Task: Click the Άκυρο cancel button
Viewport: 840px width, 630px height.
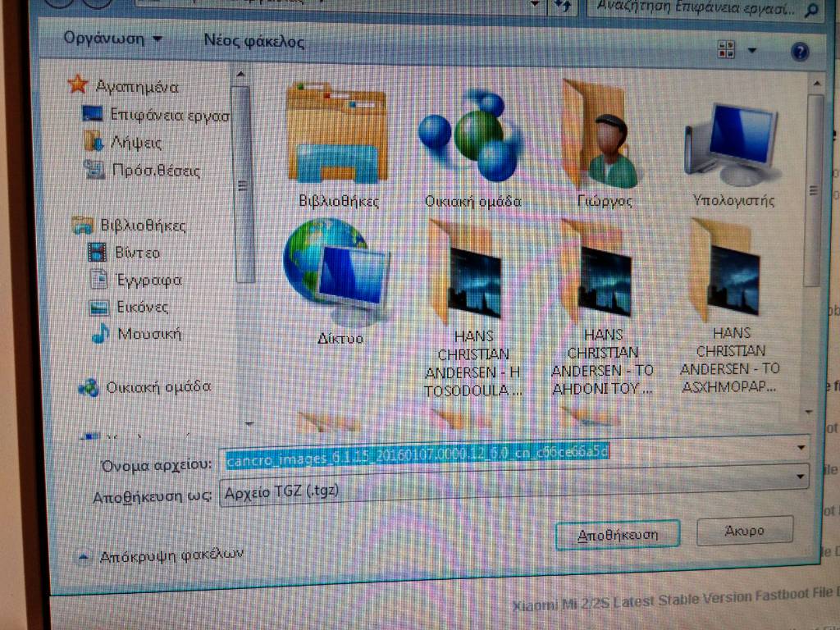Action: pyautogui.click(x=744, y=531)
